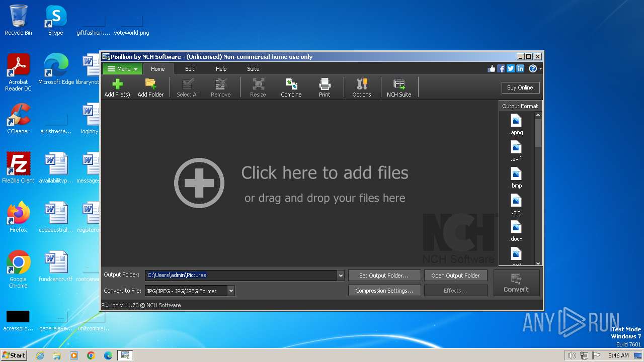This screenshot has width=644, height=362.
Task: Open the NCH Suite toolbar icon
Action: 399,87
